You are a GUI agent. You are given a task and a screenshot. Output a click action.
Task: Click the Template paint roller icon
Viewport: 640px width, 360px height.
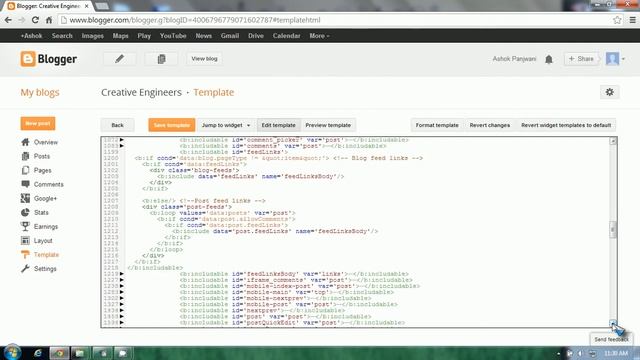(x=25, y=254)
